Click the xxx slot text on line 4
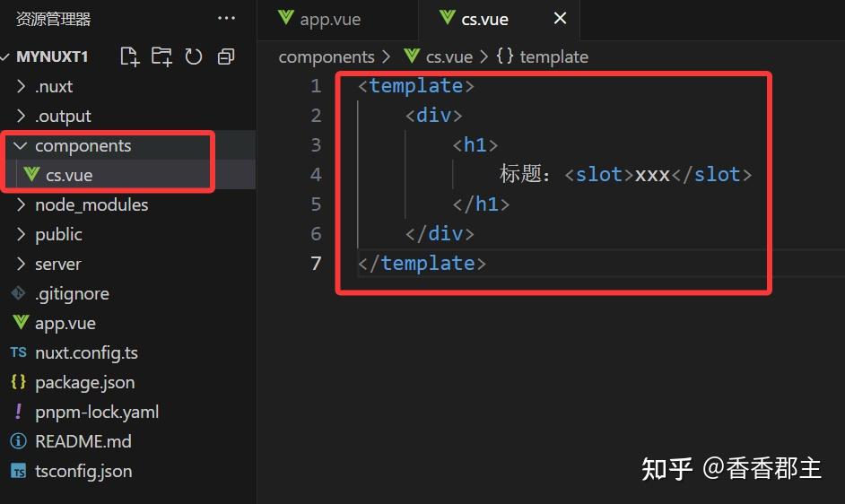This screenshot has width=845, height=504. pos(652,175)
